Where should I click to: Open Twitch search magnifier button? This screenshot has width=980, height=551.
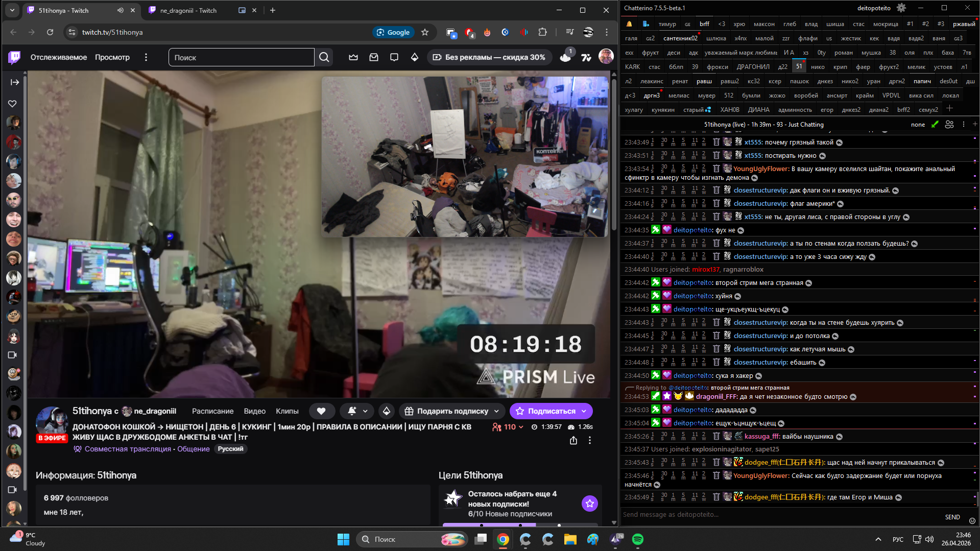[324, 57]
